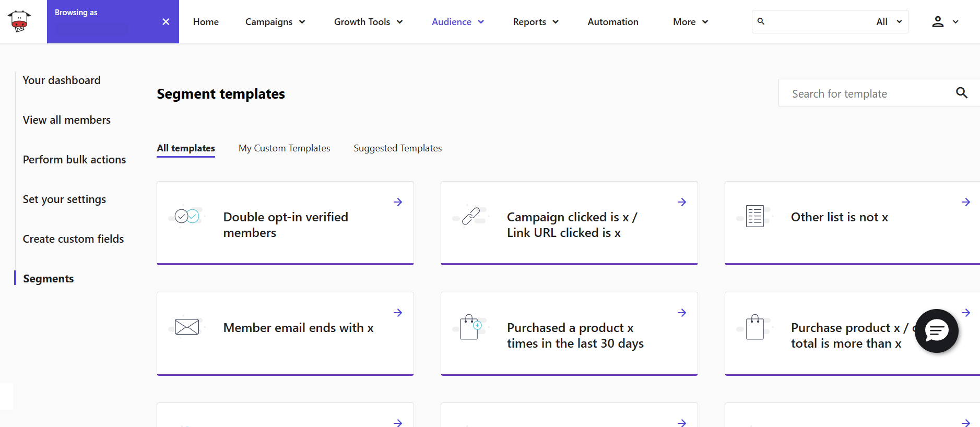Expand the Growth Tools menu
Viewport: 980px width, 427px height.
pyautogui.click(x=369, y=21)
